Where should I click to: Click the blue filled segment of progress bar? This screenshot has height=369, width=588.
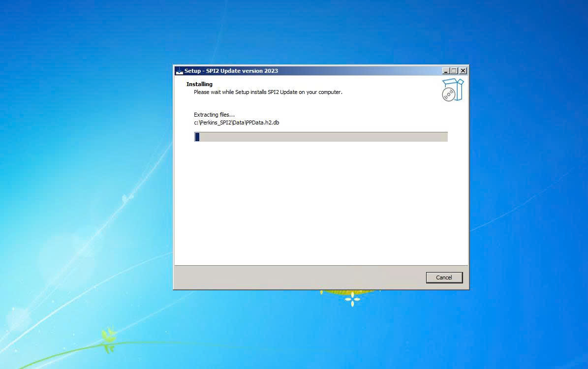[x=197, y=137]
